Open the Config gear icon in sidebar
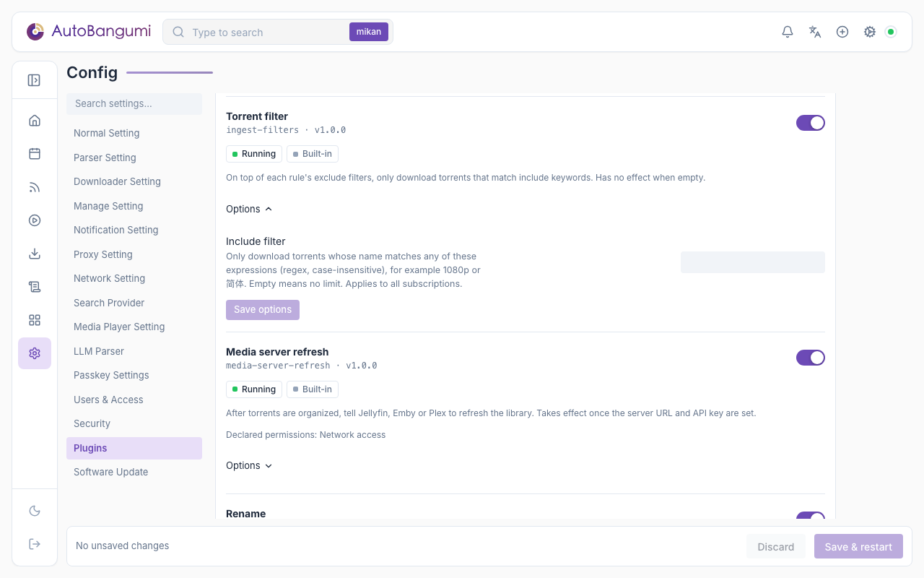Image resolution: width=924 pixels, height=578 pixels. pyautogui.click(x=35, y=353)
